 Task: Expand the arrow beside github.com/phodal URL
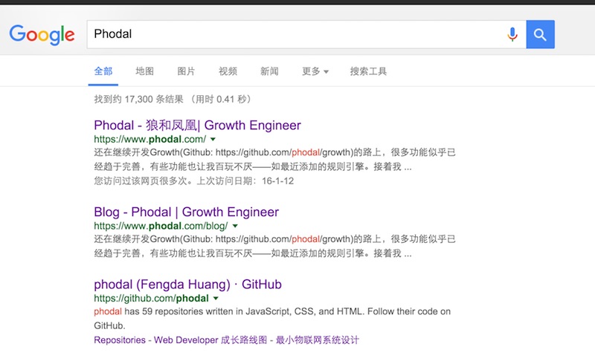click(216, 298)
